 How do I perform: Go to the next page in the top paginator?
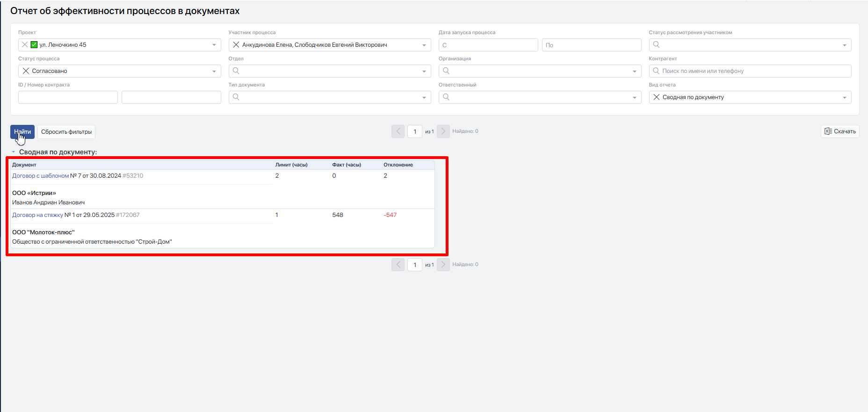[x=443, y=131]
